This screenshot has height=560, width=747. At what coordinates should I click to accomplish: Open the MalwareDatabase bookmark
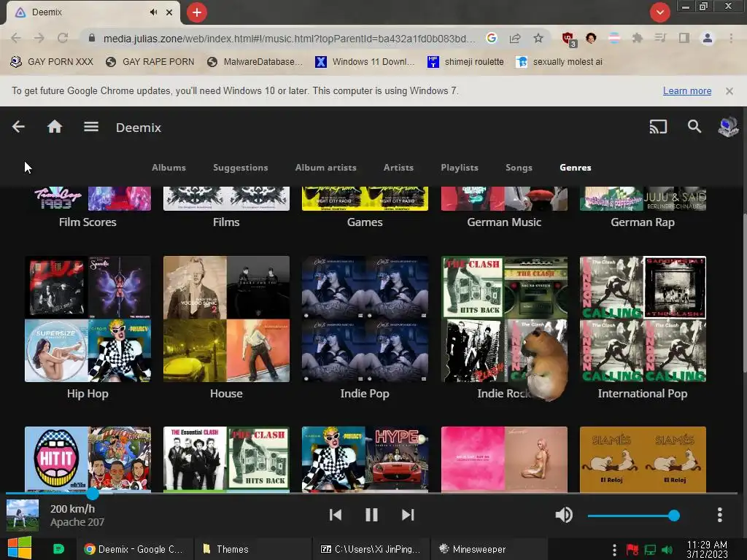point(255,62)
